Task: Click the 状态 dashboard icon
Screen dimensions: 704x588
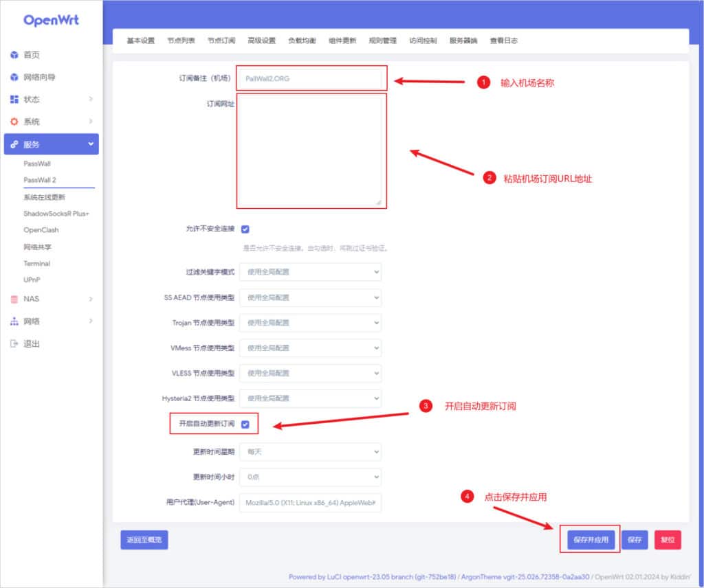Action: pos(14,100)
